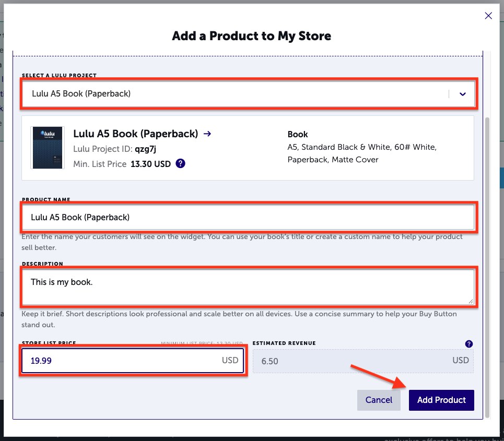The height and width of the screenshot is (441, 504).
Task: Click the Product Name helper text
Action: point(242,242)
